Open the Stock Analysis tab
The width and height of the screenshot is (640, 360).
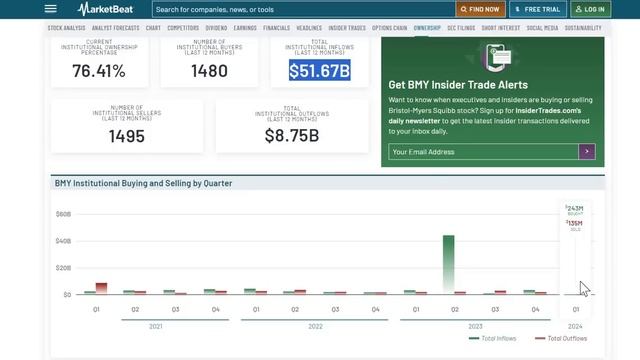[67, 28]
